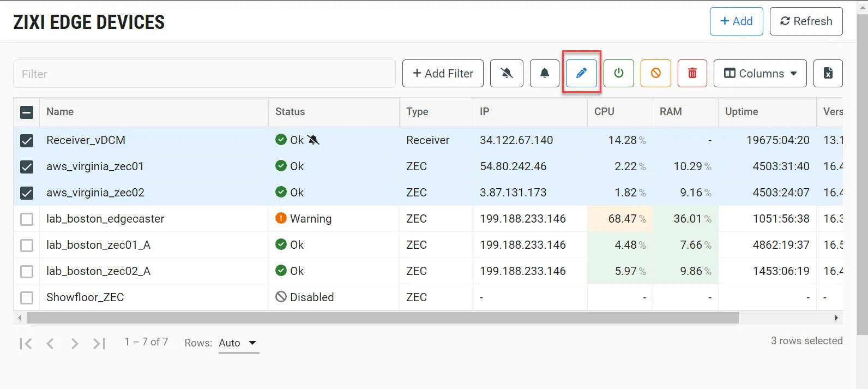
Task: Click the horizontal scrollbar thumb
Action: pyautogui.click(x=382, y=318)
